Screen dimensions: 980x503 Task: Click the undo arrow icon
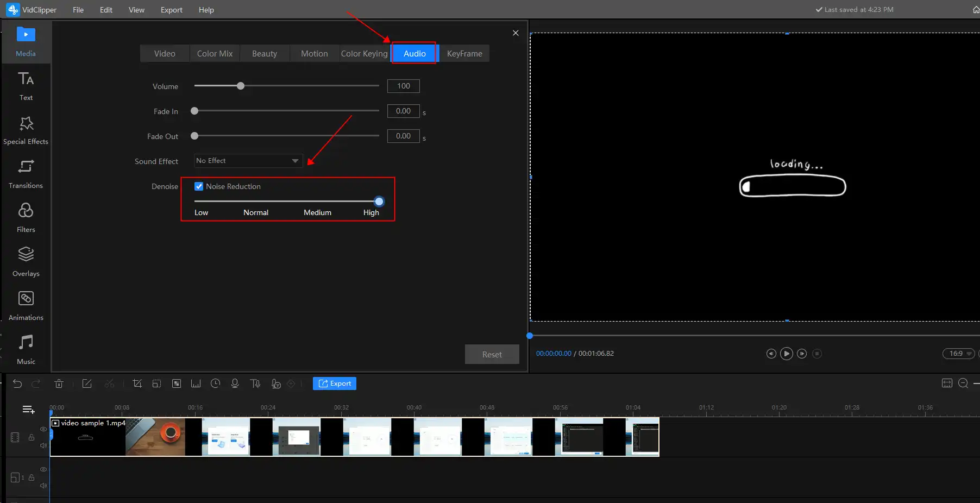(x=17, y=383)
